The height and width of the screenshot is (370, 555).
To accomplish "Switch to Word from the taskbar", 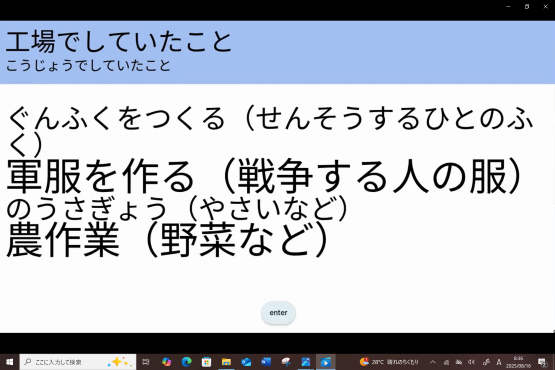I will tap(266, 362).
